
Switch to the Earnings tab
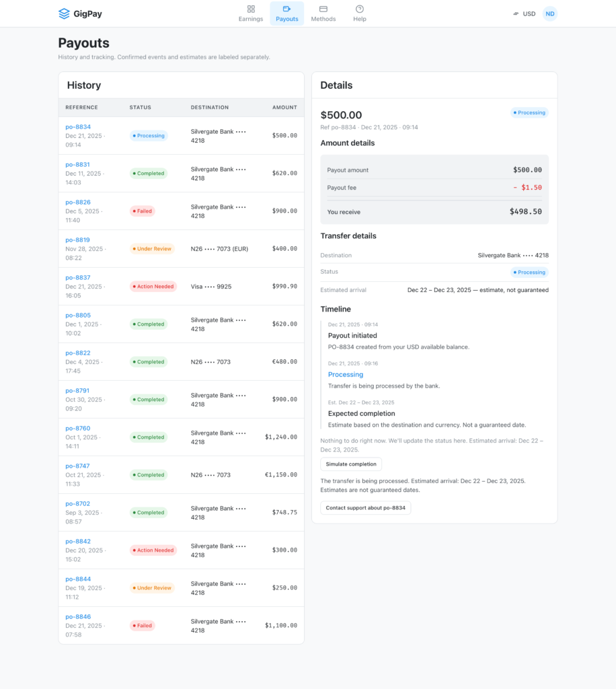coord(251,13)
